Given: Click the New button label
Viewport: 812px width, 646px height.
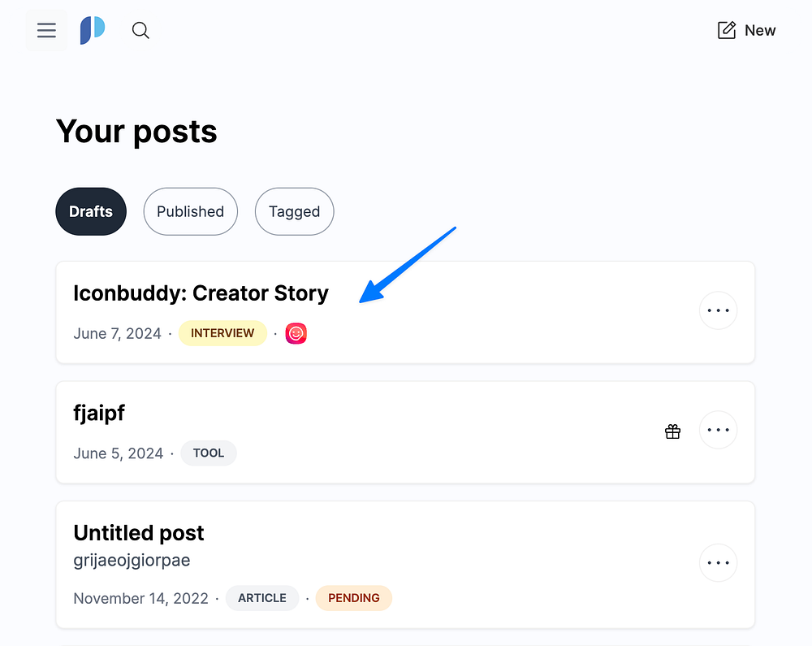Looking at the screenshot, I should tap(760, 31).
